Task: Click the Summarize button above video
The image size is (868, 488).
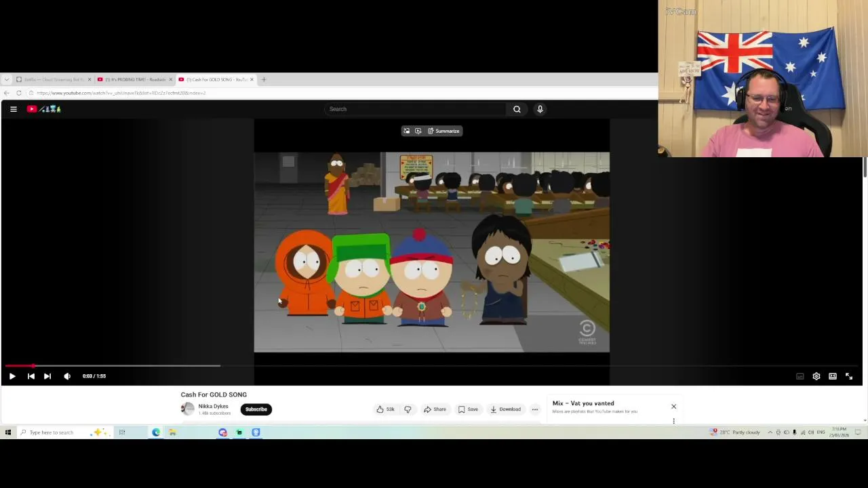Action: 443,131
